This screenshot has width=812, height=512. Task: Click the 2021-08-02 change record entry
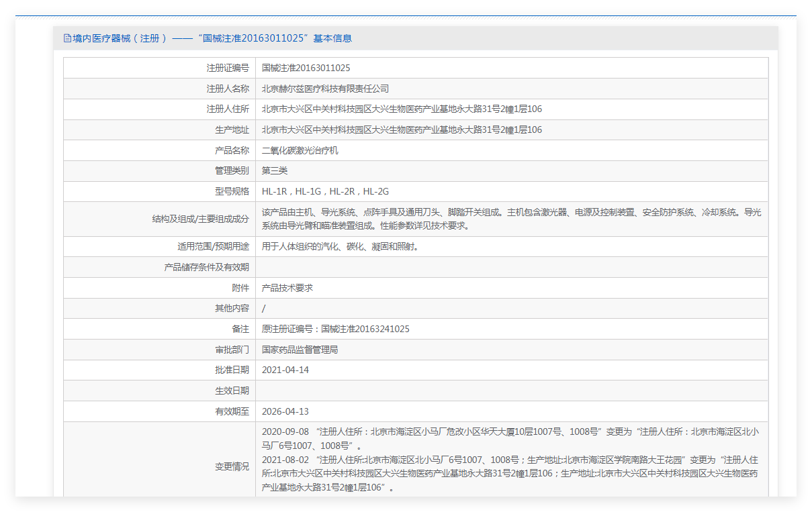510,474
